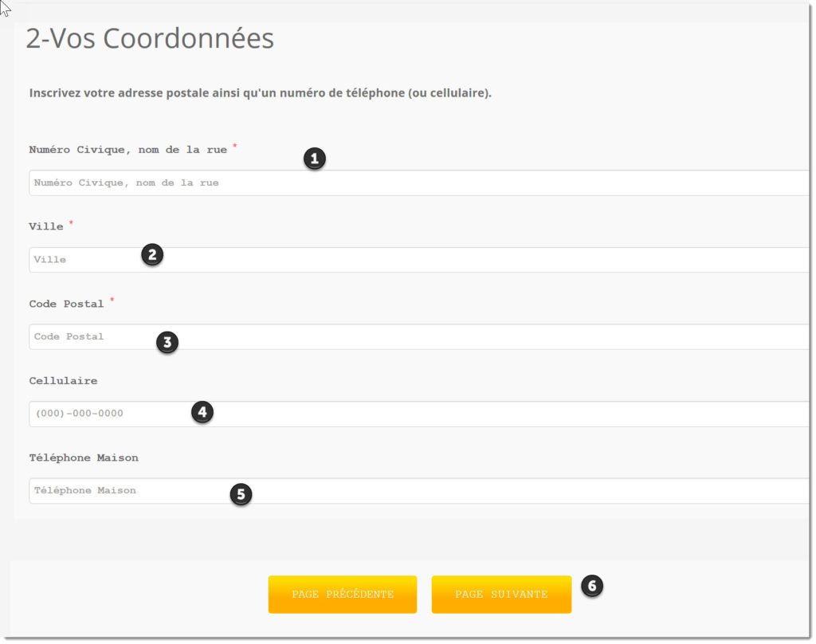This screenshot has height=644, width=816.
Task: Click the Numéro Civique field label
Action: (128, 150)
